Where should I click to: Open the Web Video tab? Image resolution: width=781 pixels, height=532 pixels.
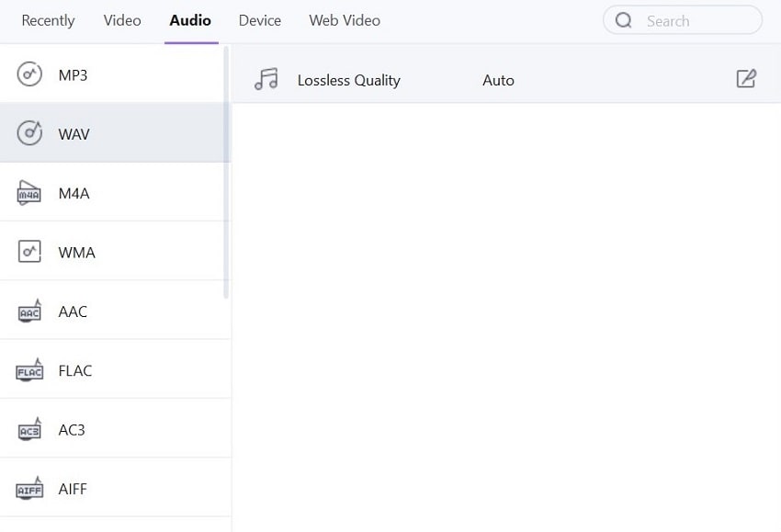(x=345, y=20)
